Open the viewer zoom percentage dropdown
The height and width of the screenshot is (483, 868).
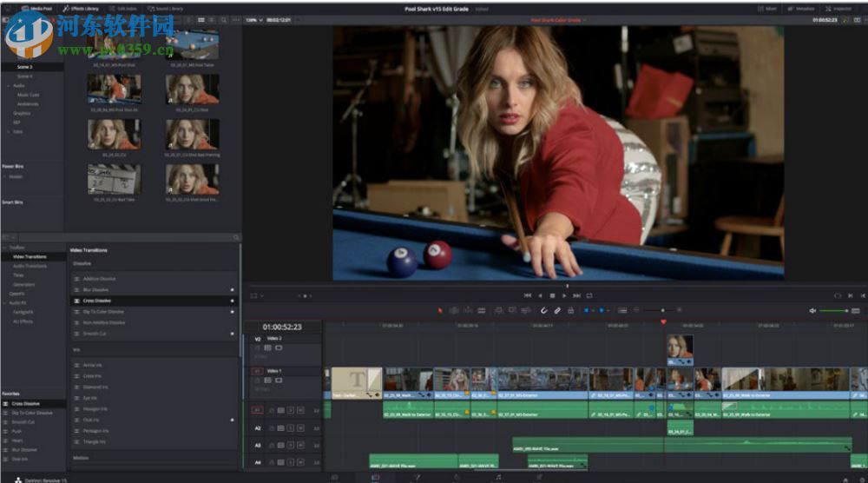click(x=253, y=20)
